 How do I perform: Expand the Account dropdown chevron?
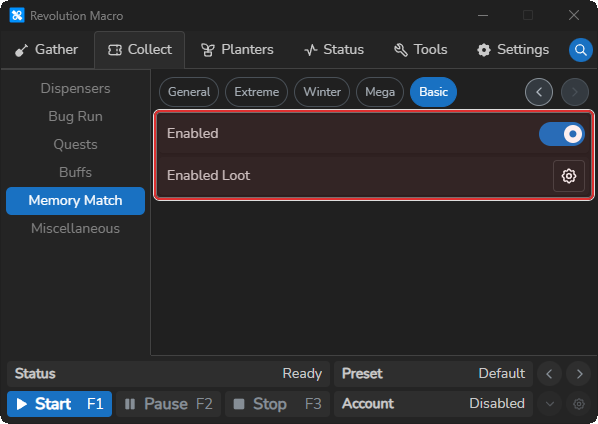tap(550, 403)
